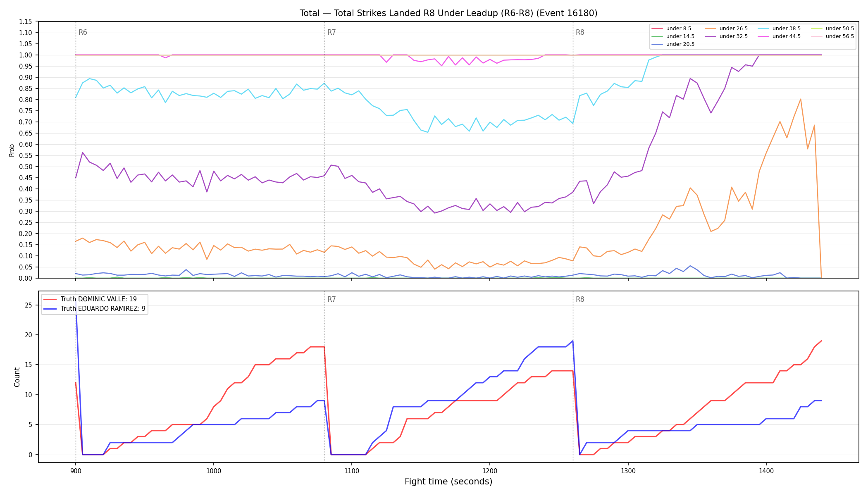This screenshot has height=496, width=868.
Task: Click the 'Fight time (seconds)' axis label
Action: (448, 482)
